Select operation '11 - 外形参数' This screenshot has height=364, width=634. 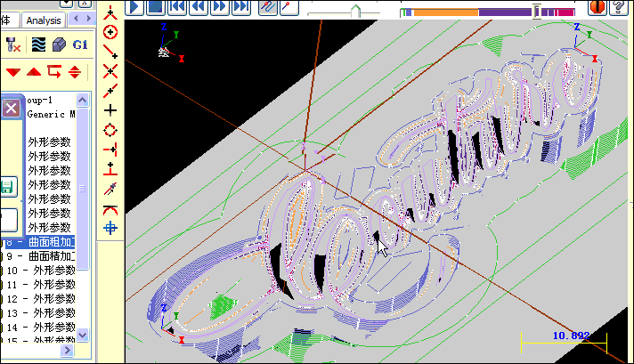pyautogui.click(x=40, y=285)
